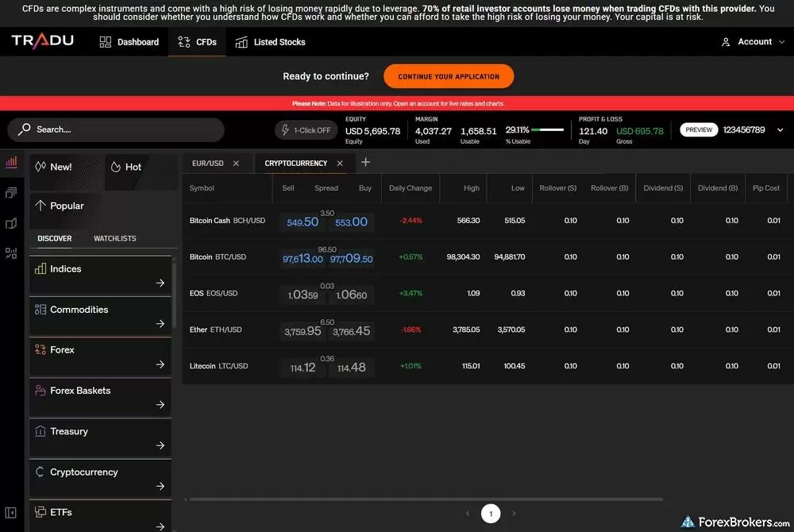Image resolution: width=794 pixels, height=532 pixels.
Task: Close the CRYPTOCURRENCY tab
Action: (340, 163)
